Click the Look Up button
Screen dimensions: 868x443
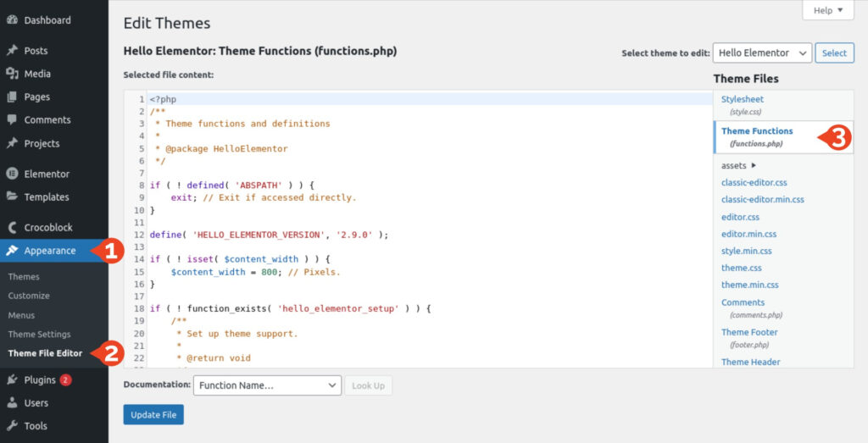pyautogui.click(x=368, y=385)
